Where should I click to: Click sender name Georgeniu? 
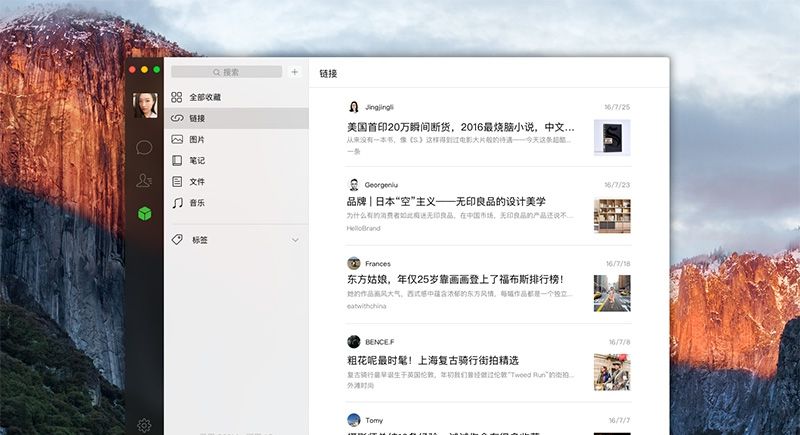pos(381,185)
